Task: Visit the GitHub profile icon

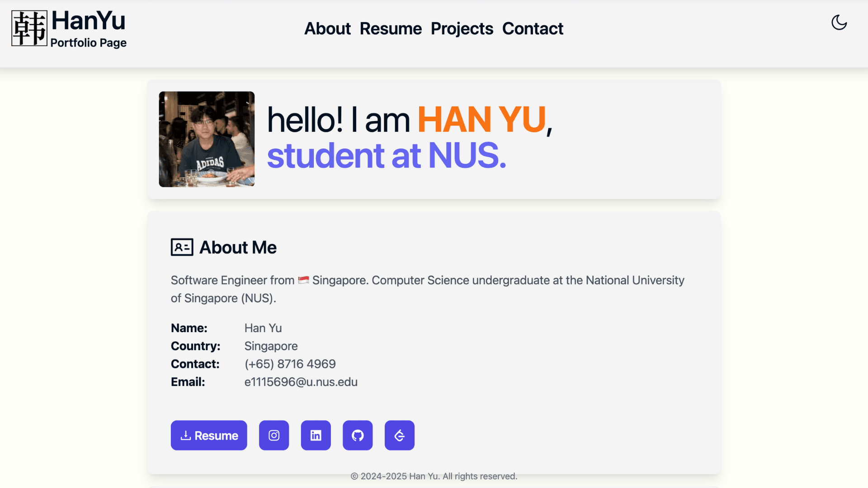Action: point(358,436)
